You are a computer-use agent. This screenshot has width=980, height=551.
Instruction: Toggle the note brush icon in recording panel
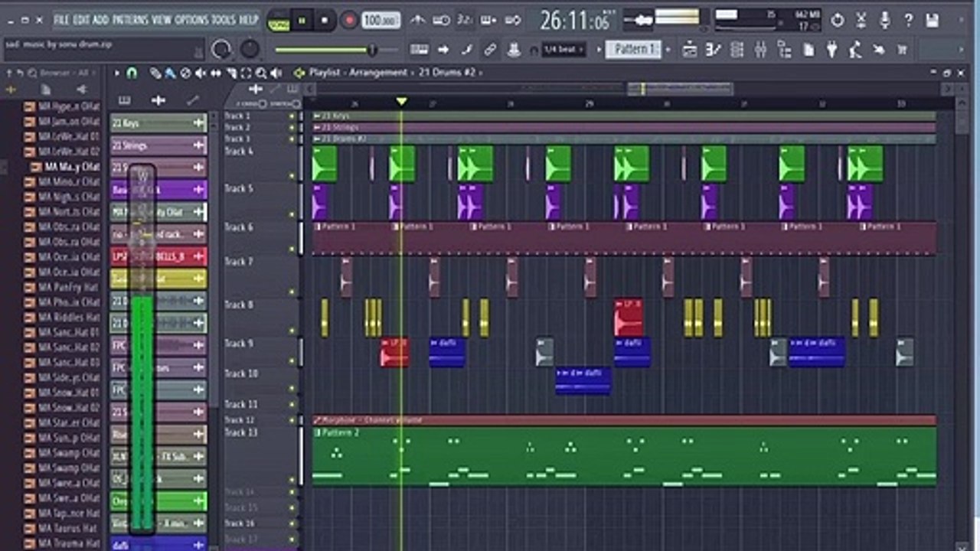point(466,50)
